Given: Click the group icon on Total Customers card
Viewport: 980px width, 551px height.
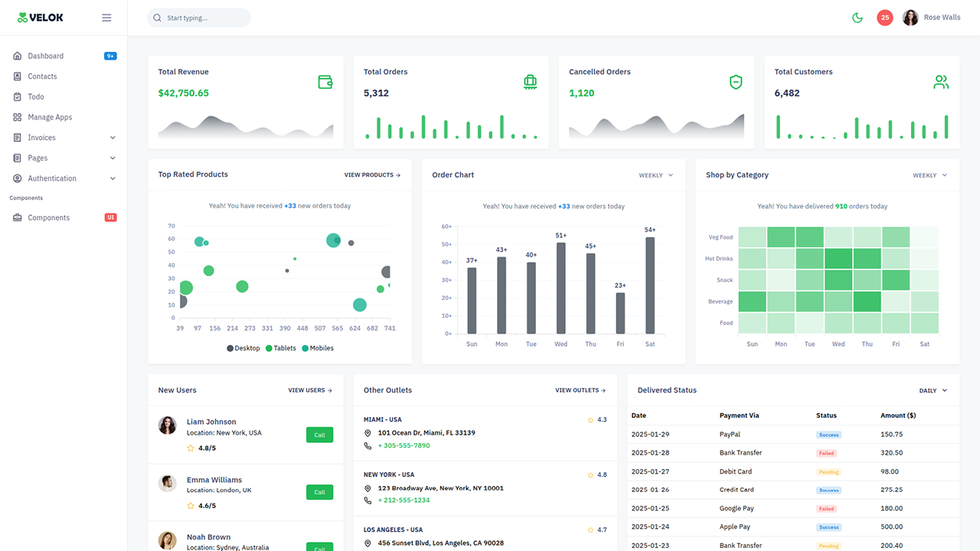Looking at the screenshot, I should 940,81.
